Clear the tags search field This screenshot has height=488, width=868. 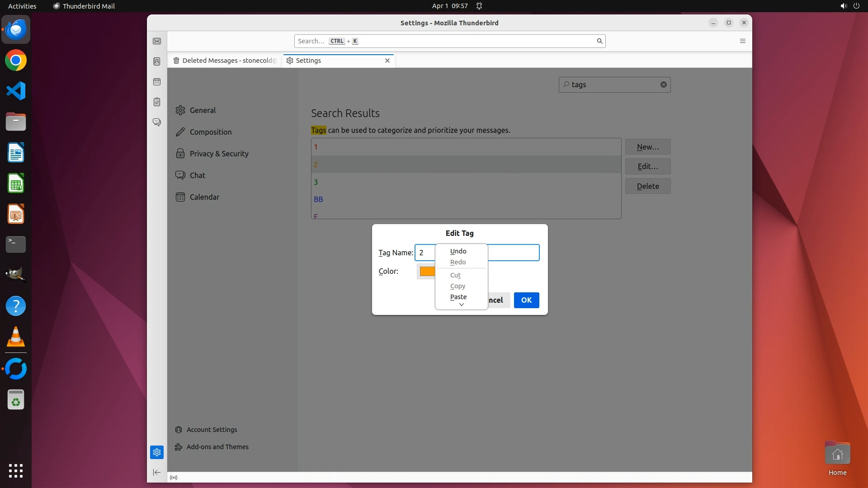click(x=663, y=84)
